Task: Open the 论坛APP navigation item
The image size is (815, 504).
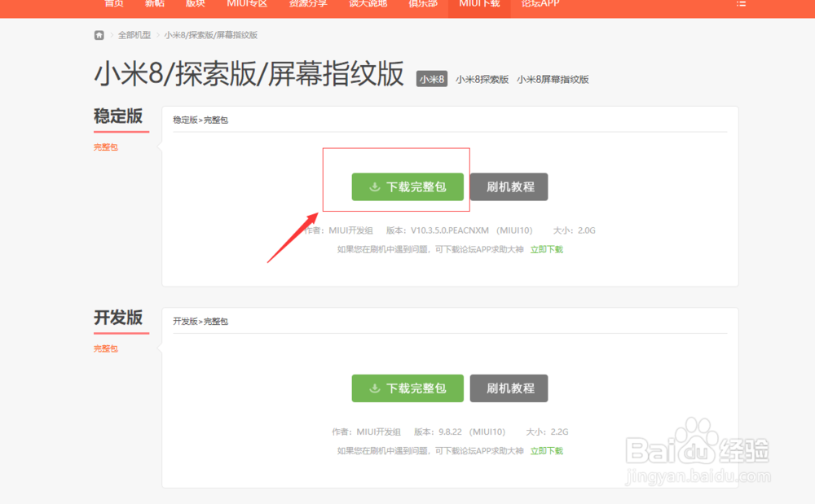Action: point(540,3)
